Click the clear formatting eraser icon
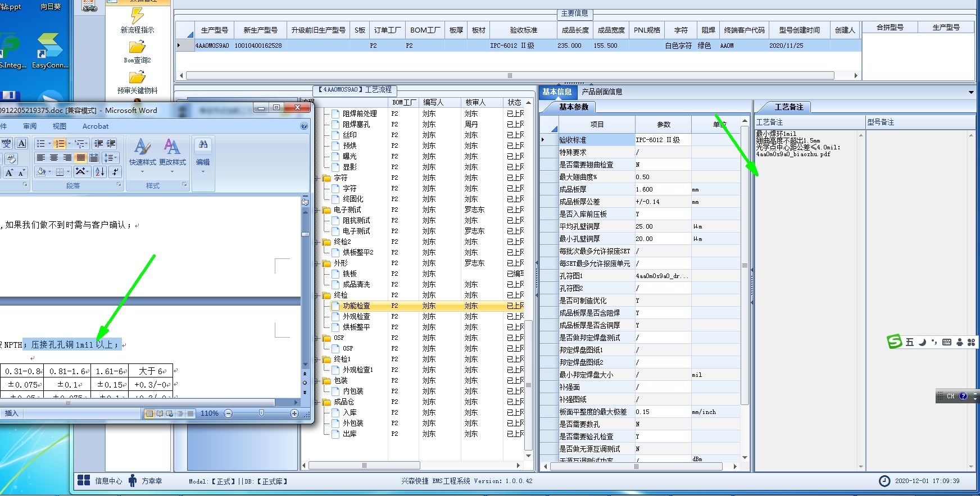Viewport: 980px width, 496px height. [10, 159]
